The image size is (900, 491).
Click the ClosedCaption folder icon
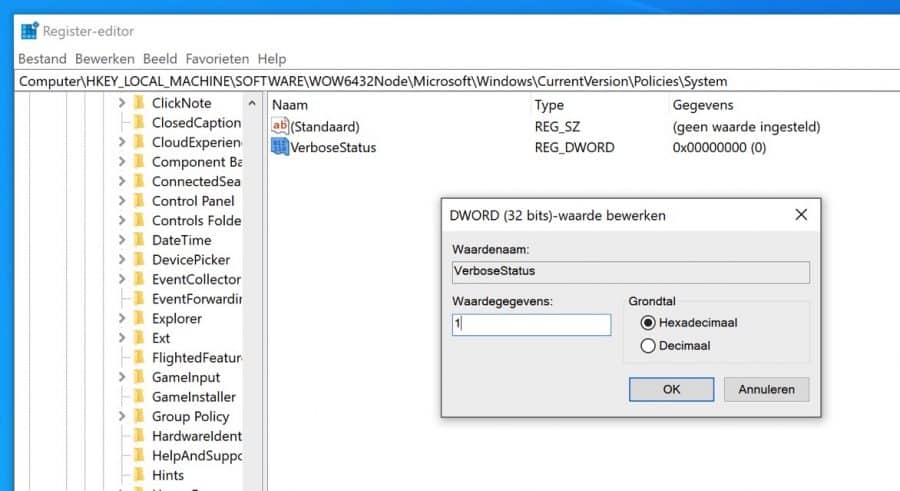pos(139,122)
